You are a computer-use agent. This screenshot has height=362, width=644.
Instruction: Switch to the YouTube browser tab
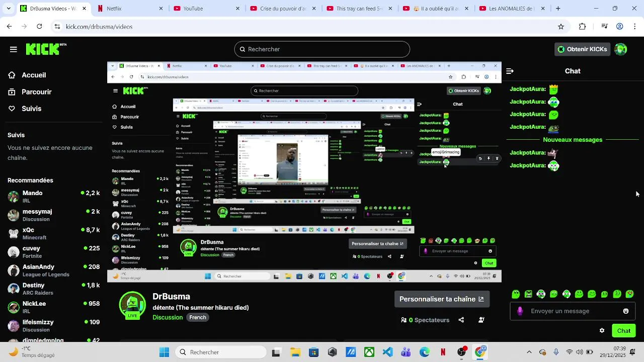pyautogui.click(x=205, y=9)
